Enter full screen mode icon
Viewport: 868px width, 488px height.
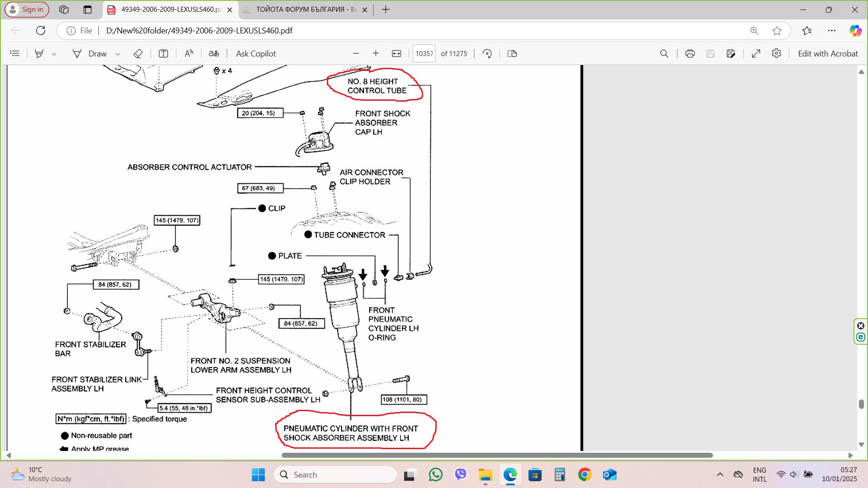pyautogui.click(x=756, y=53)
